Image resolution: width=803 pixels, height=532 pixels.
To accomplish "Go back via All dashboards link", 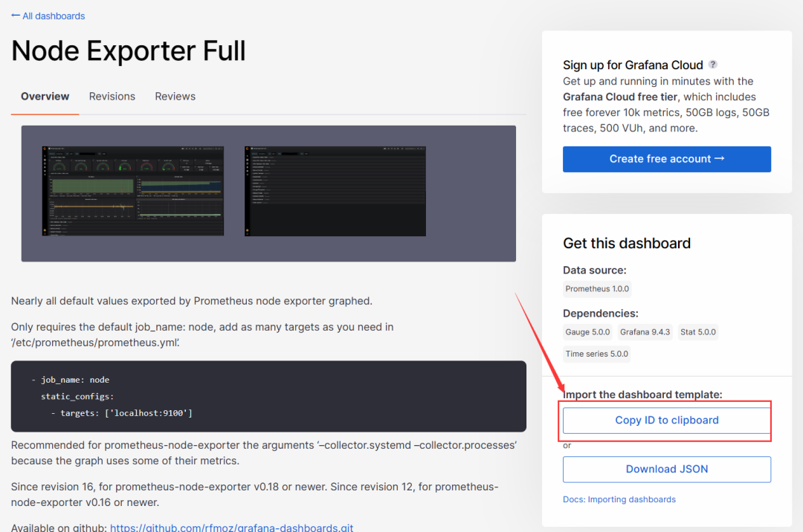I will 48,16.
